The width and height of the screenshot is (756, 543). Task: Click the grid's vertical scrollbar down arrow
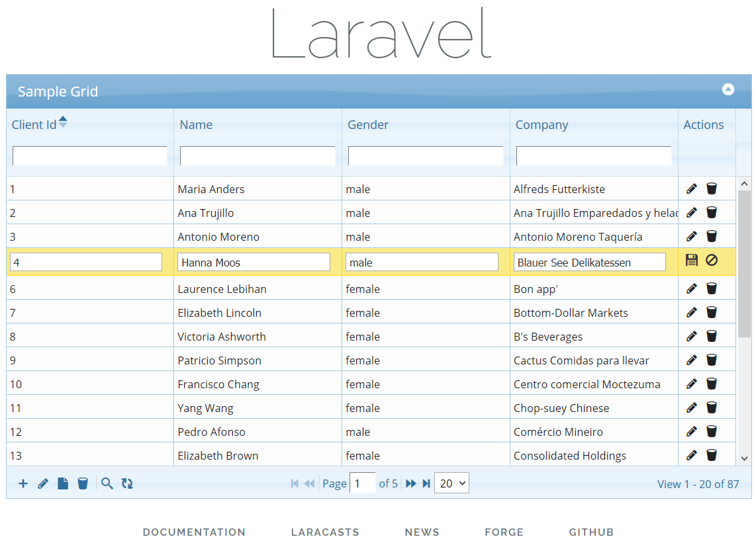coord(743,458)
